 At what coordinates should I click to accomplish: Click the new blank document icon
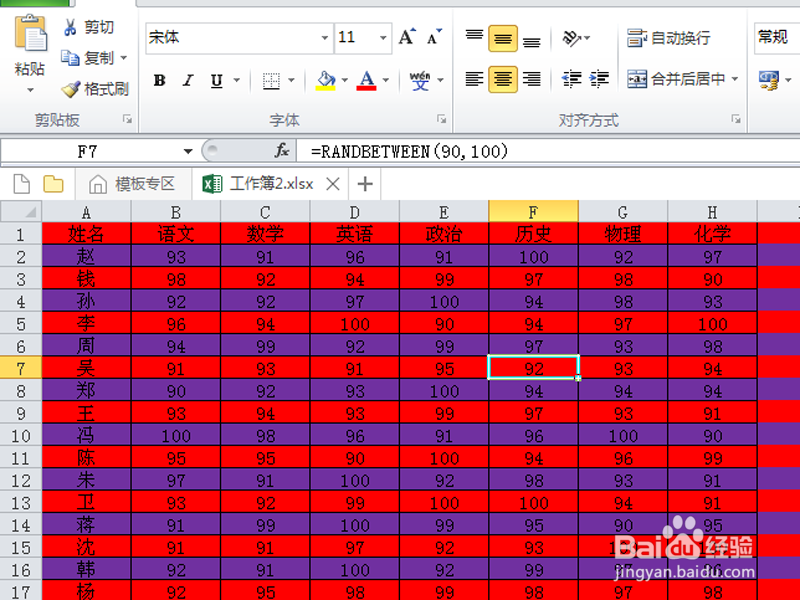[21, 184]
